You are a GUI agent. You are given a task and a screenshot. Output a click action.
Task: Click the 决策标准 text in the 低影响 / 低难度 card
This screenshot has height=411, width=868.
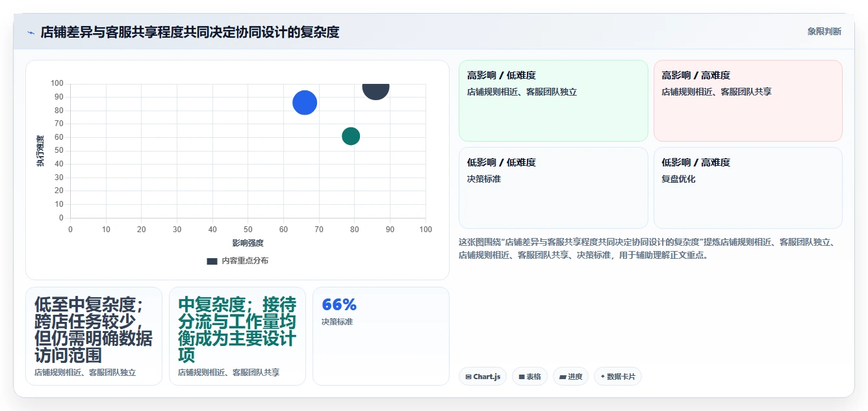(x=484, y=179)
